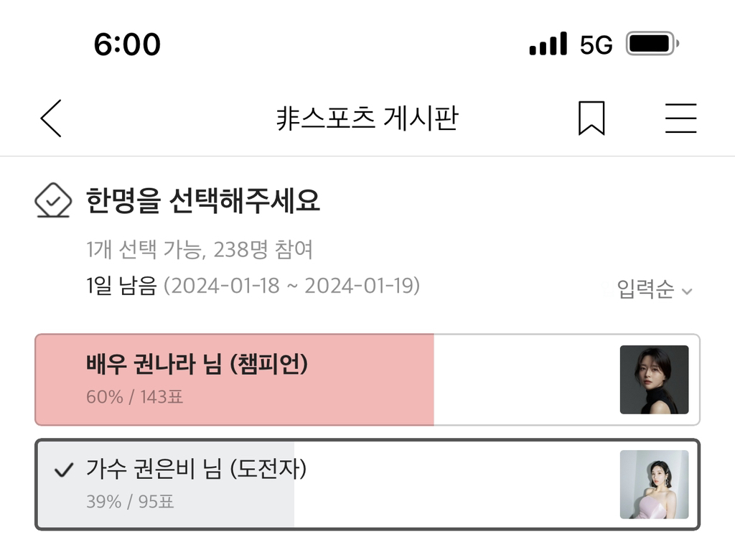Click the 60% / 143표 vote count
The width and height of the screenshot is (735, 560).
[x=134, y=396]
